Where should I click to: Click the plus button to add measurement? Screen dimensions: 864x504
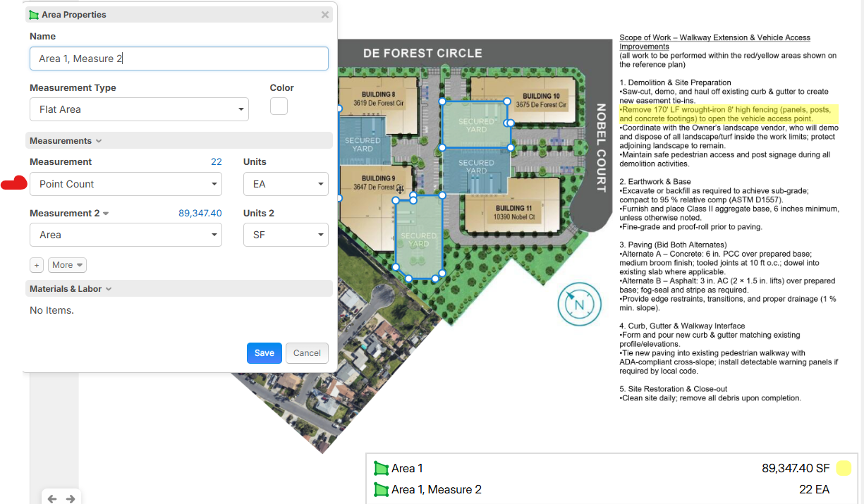pyautogui.click(x=37, y=265)
